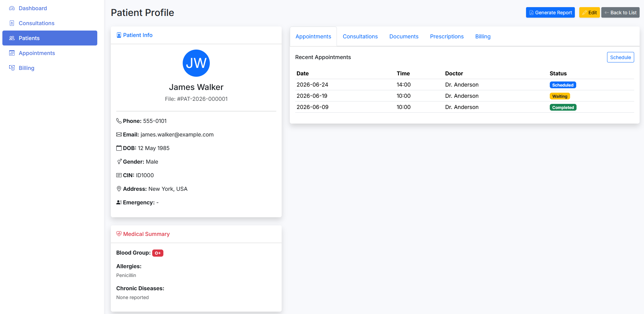This screenshot has height=314, width=644.
Task: Click the pencil icon in Edit button
Action: [584, 13]
